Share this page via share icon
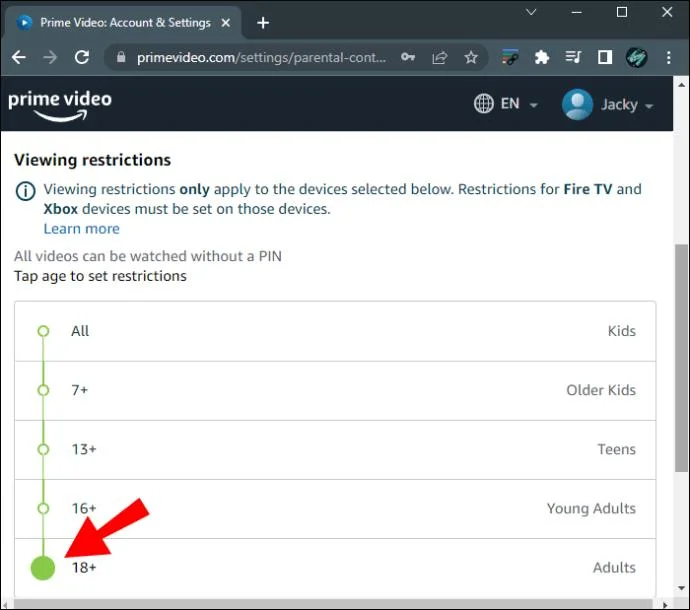690x610 pixels. pos(440,57)
